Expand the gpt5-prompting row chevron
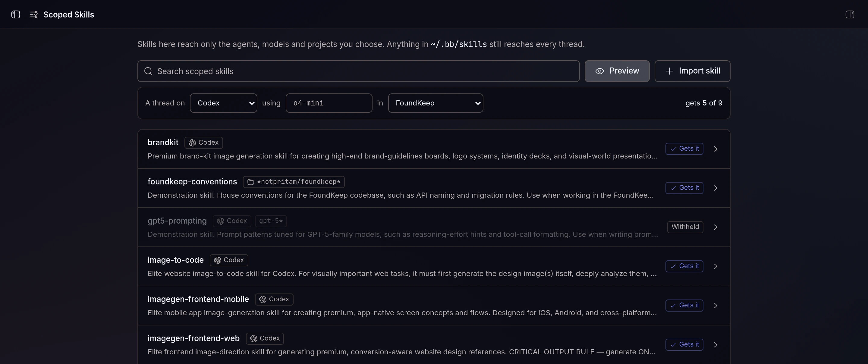 coord(715,227)
